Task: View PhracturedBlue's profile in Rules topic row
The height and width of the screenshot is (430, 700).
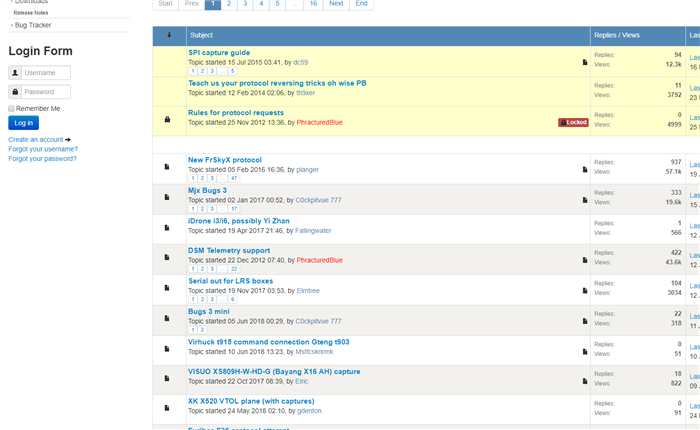Action: (x=320, y=122)
